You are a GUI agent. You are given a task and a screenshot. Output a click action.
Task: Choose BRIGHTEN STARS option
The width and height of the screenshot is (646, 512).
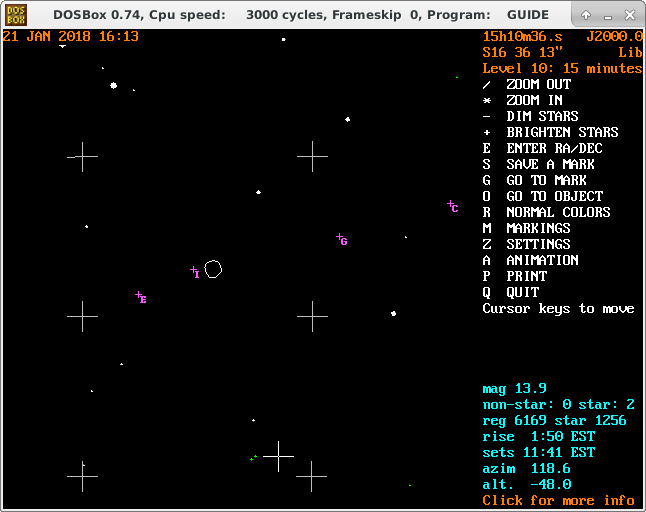562,133
